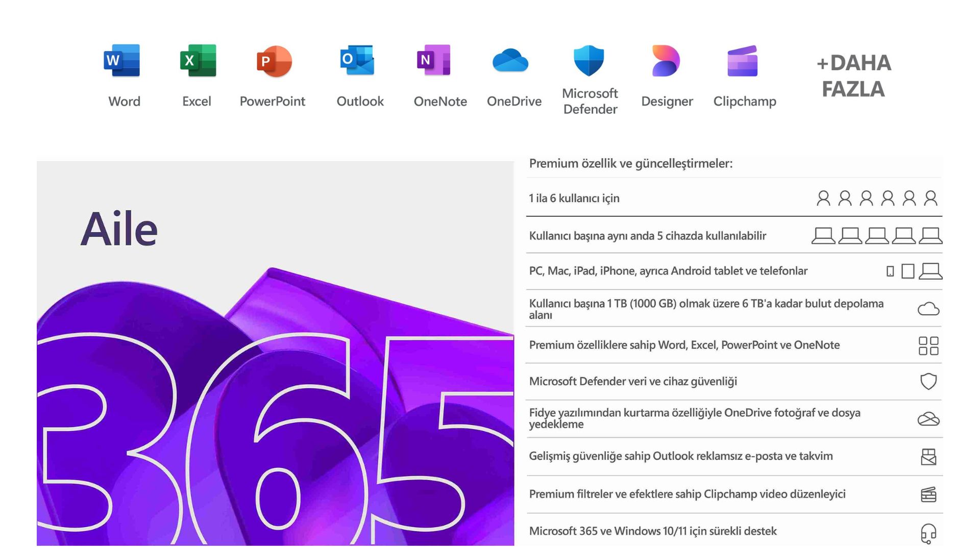Screen dimensions: 980x551
Task: Click 'Microsoft 365 ve Windows 10/11' support text
Action: (653, 532)
